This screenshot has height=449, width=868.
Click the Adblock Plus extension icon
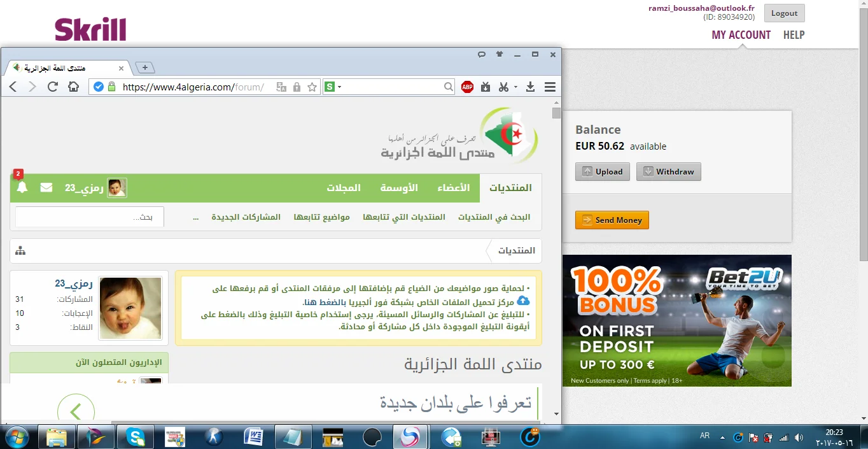pos(468,87)
